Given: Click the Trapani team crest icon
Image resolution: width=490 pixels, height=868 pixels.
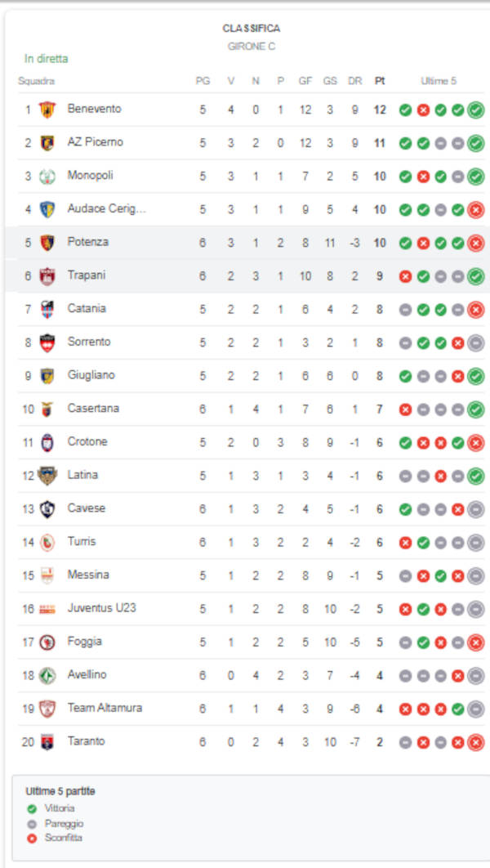Looking at the screenshot, I should 47,275.
